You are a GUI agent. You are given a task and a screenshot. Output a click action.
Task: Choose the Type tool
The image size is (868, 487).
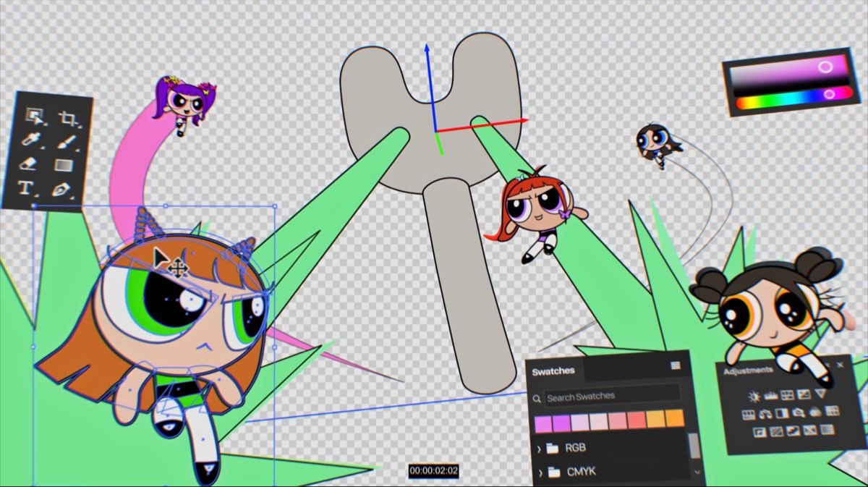(x=27, y=187)
